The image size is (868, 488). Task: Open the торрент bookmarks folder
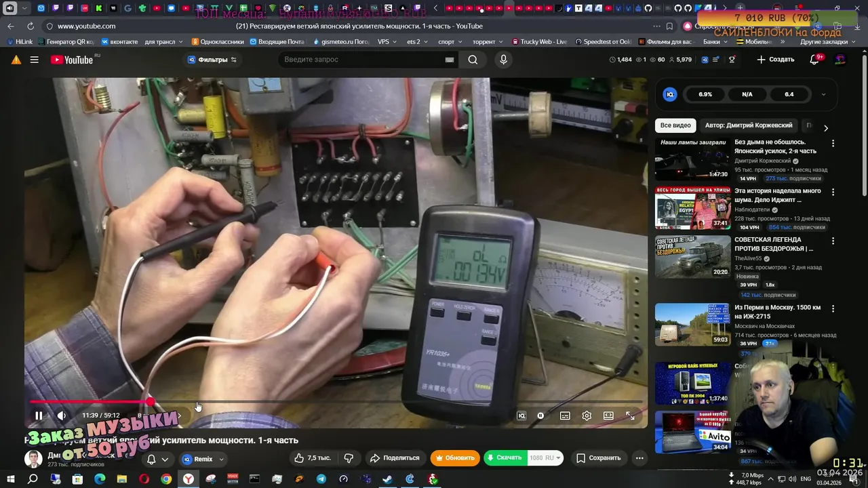click(x=488, y=41)
